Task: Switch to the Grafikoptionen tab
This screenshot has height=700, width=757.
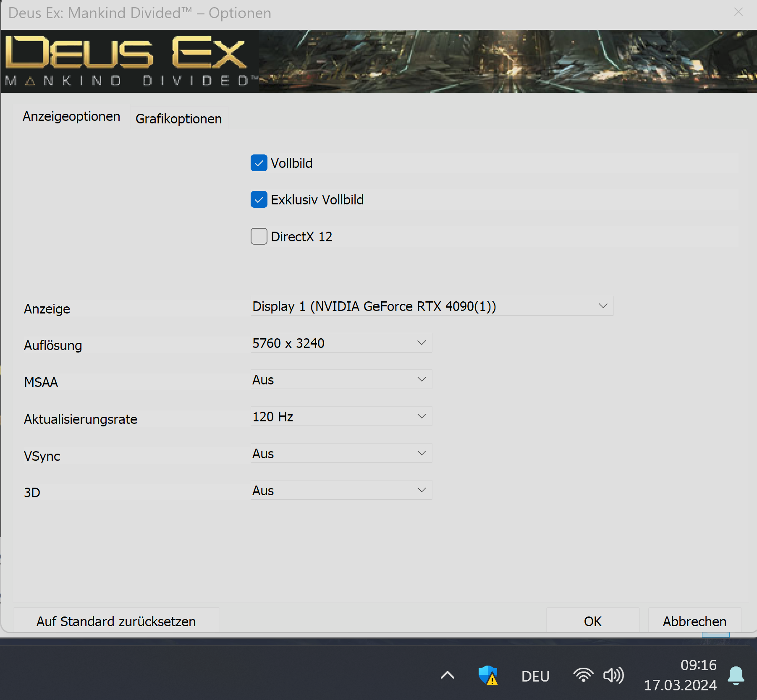Action: pyautogui.click(x=178, y=119)
